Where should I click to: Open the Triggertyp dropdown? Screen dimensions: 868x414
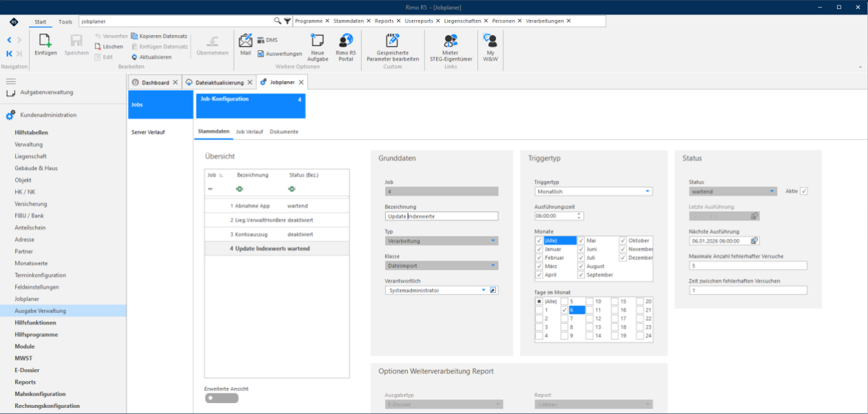648,191
